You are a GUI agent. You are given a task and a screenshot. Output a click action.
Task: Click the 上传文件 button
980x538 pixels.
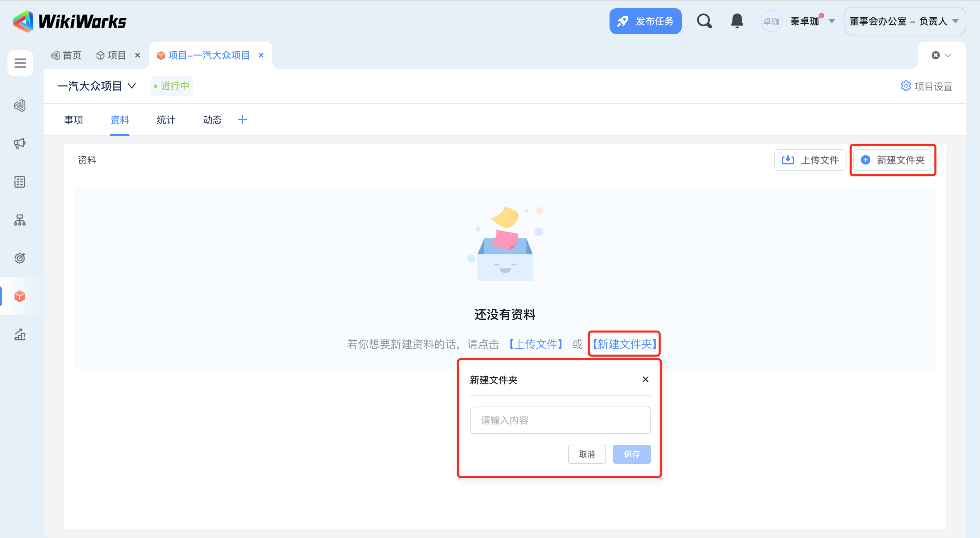[810, 160]
